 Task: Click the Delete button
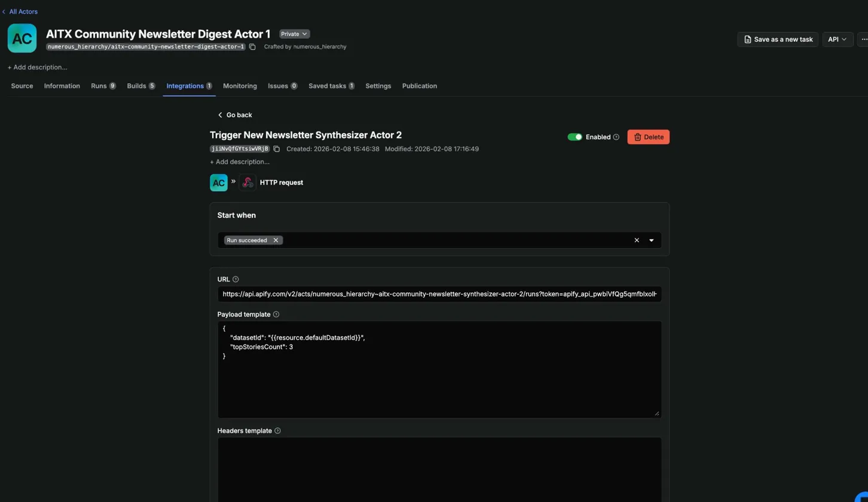(x=648, y=137)
